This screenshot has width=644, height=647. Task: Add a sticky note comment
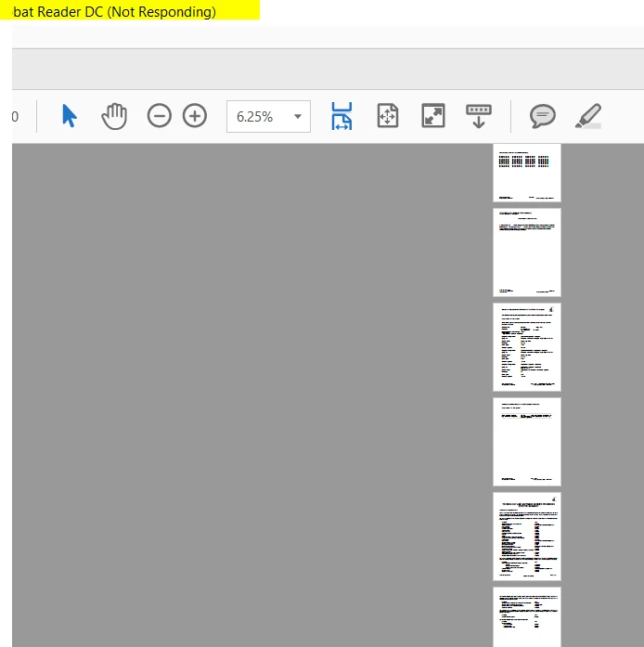[x=543, y=116]
